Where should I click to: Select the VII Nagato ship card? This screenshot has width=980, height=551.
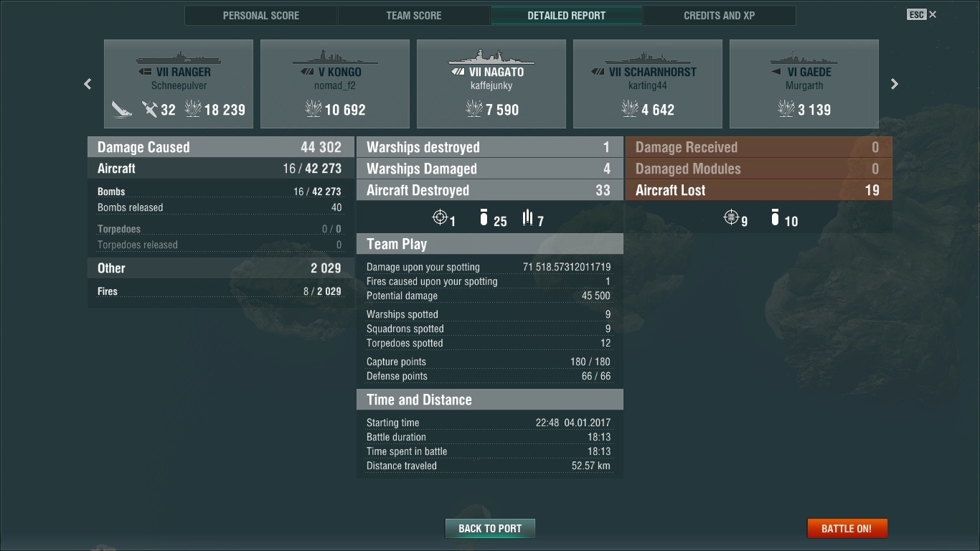491,84
